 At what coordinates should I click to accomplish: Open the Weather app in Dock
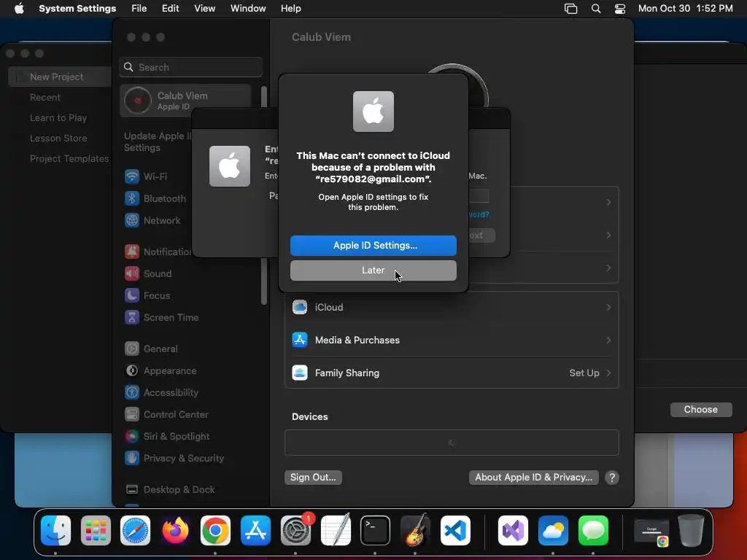(553, 530)
